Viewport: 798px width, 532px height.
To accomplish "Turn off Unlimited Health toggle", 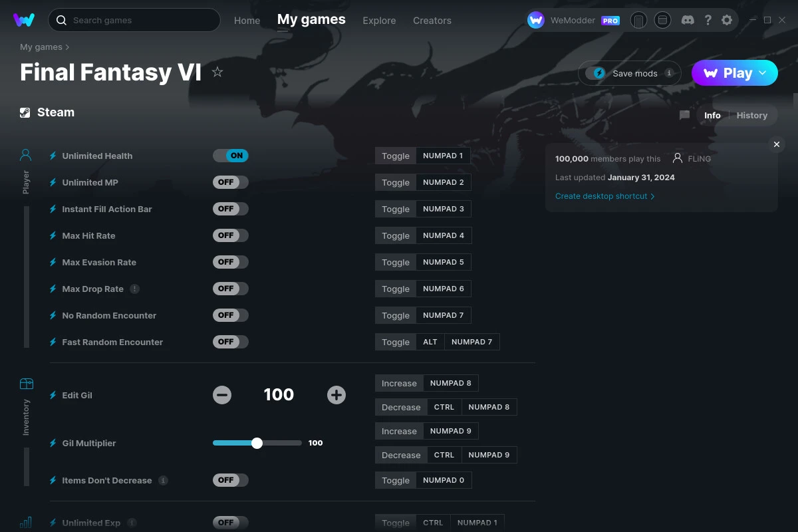I will (231, 156).
